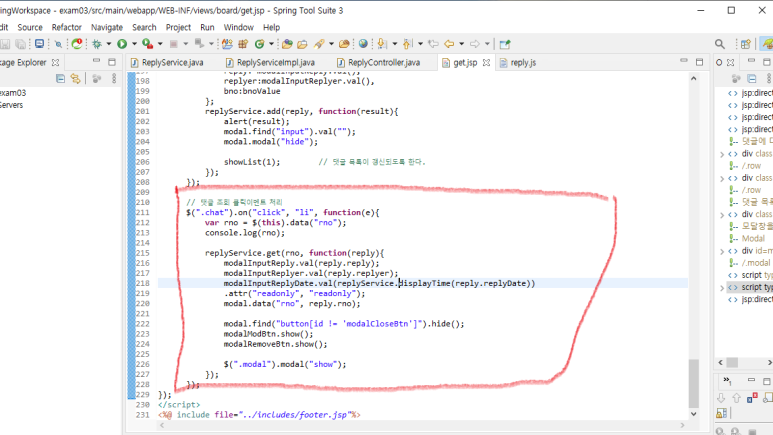Open the New Class dropdown arrow
The height and width of the screenshot is (435, 773).
click(x=271, y=44)
